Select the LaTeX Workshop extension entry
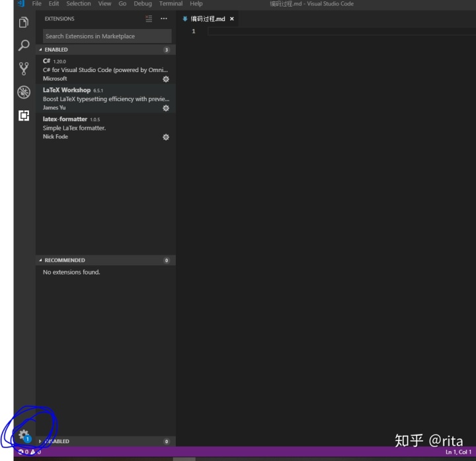 [106, 99]
